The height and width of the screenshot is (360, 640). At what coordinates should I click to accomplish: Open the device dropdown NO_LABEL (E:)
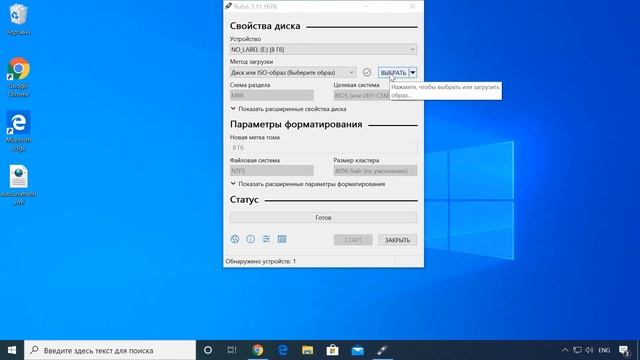click(323, 49)
